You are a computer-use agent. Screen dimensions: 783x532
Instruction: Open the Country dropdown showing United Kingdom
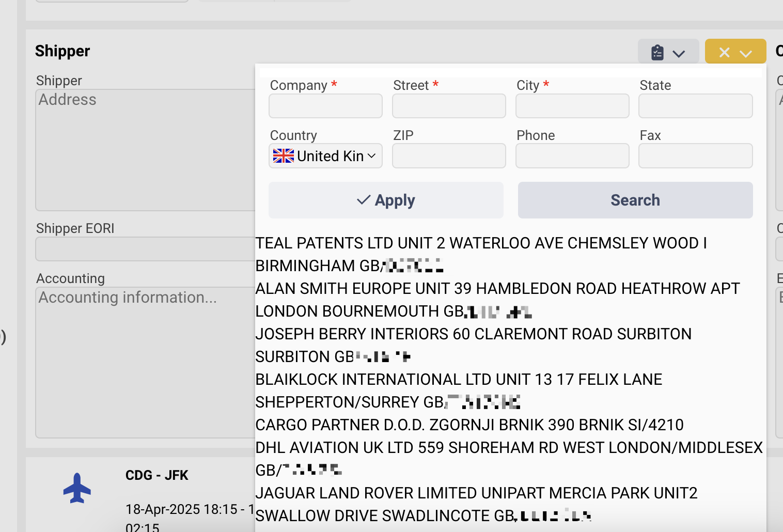pyautogui.click(x=325, y=156)
